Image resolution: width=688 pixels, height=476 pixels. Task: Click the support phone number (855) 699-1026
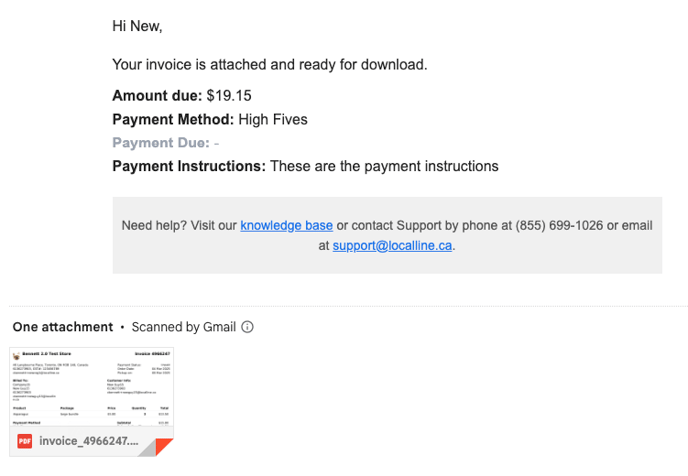coord(559,225)
